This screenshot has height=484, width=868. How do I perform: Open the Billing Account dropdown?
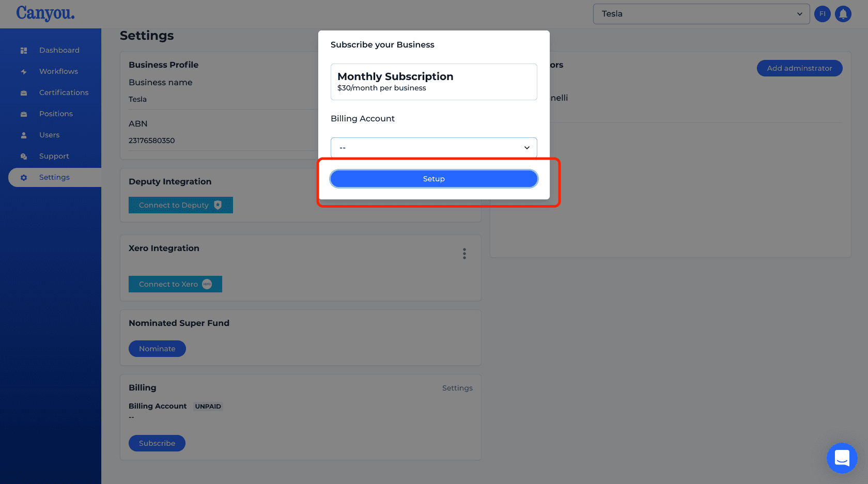point(433,148)
